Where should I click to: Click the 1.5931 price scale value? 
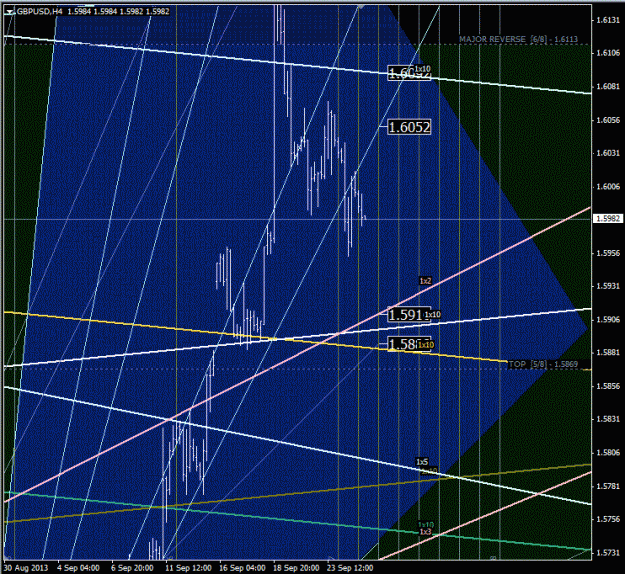tap(608, 286)
